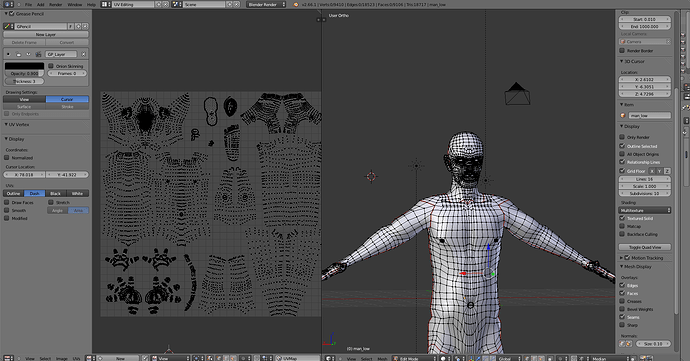
Task: Open the File menu
Action: click(x=28, y=4)
